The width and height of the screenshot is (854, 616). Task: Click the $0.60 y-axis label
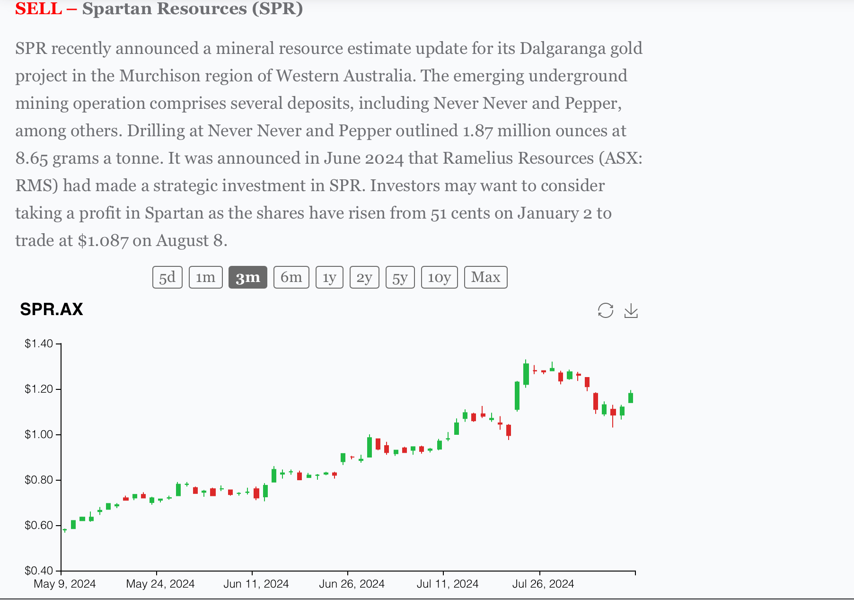click(x=39, y=525)
